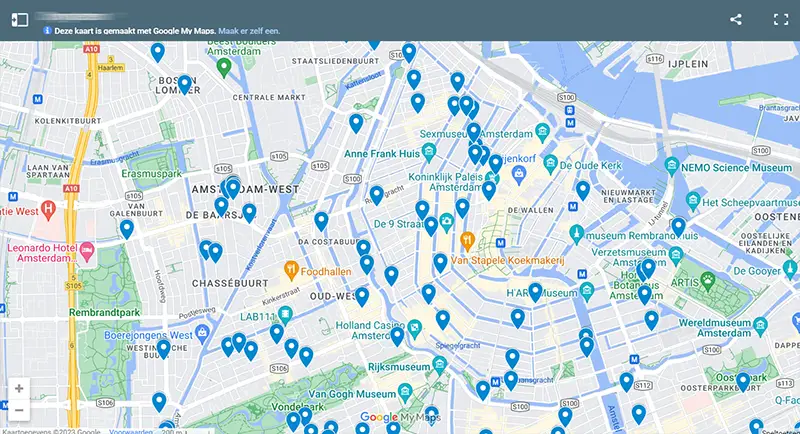The height and width of the screenshot is (434, 800).
Task: Open the NEMO Science Museum icon
Action: (672, 166)
